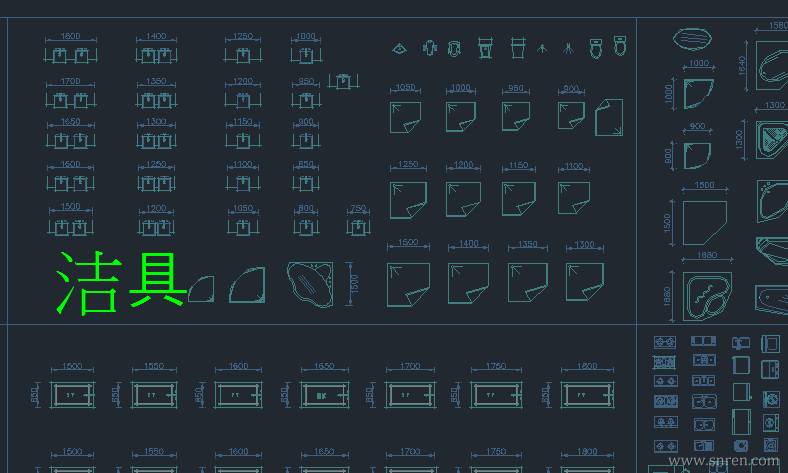Select the plain sink symbol without a faucet
Screen dimensions: 788x473
coord(518,48)
